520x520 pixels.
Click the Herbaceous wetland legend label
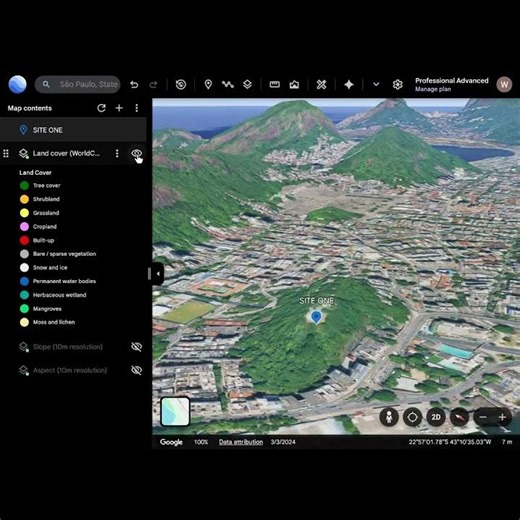coord(59,295)
